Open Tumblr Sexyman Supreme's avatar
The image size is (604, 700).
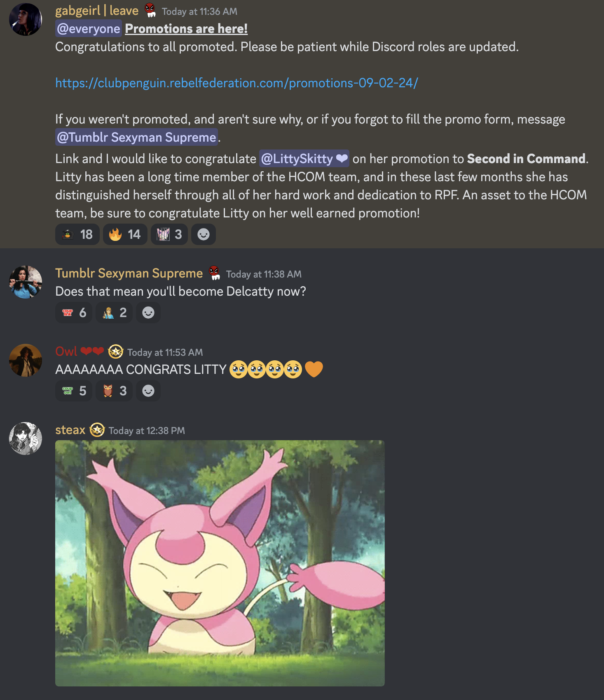[26, 282]
